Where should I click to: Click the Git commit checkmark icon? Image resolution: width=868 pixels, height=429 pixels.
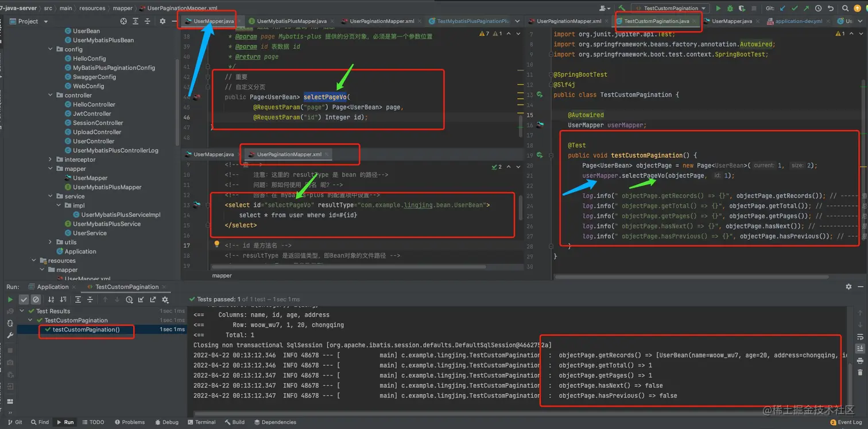click(x=795, y=8)
